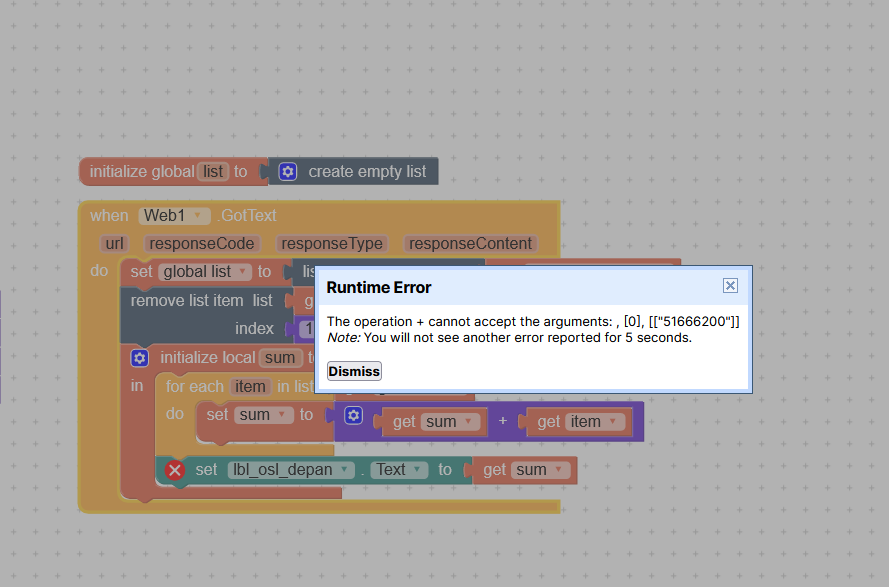889x587 pixels.
Task: Select the local variable name 'sum' field
Action: (280, 358)
